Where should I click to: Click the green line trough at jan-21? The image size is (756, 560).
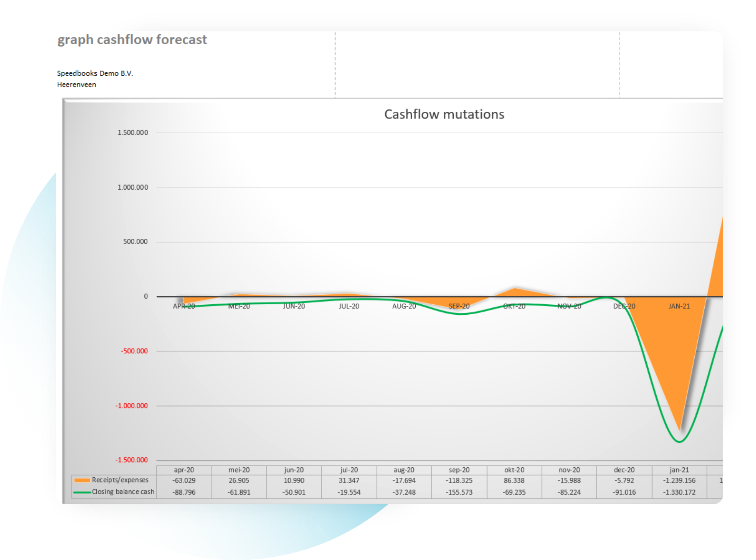click(679, 441)
